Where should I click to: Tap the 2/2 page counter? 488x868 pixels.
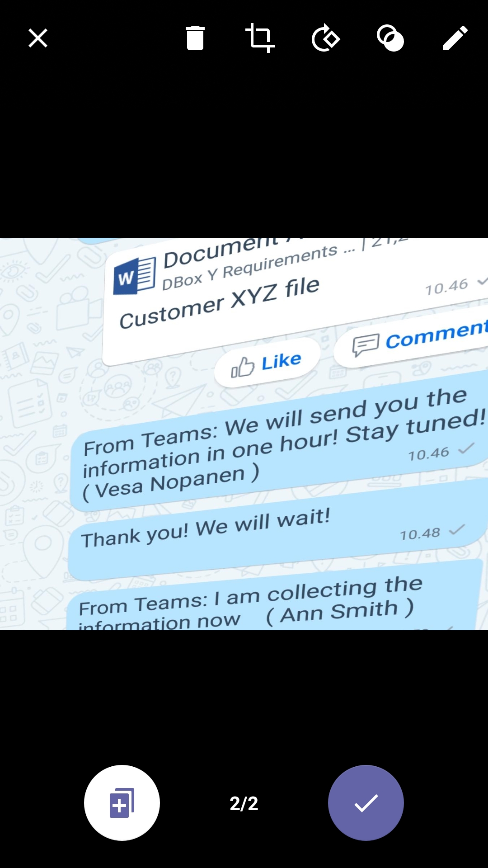coord(244,803)
